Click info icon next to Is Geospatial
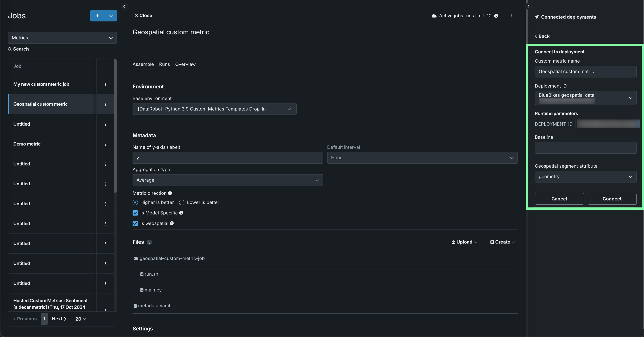Viewport: 644px width, 337px height. (x=172, y=223)
